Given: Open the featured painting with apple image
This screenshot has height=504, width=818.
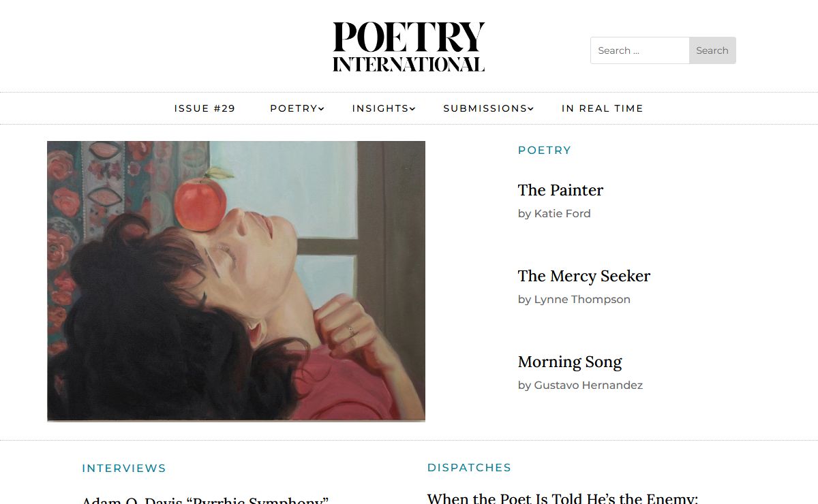Looking at the screenshot, I should (x=236, y=281).
